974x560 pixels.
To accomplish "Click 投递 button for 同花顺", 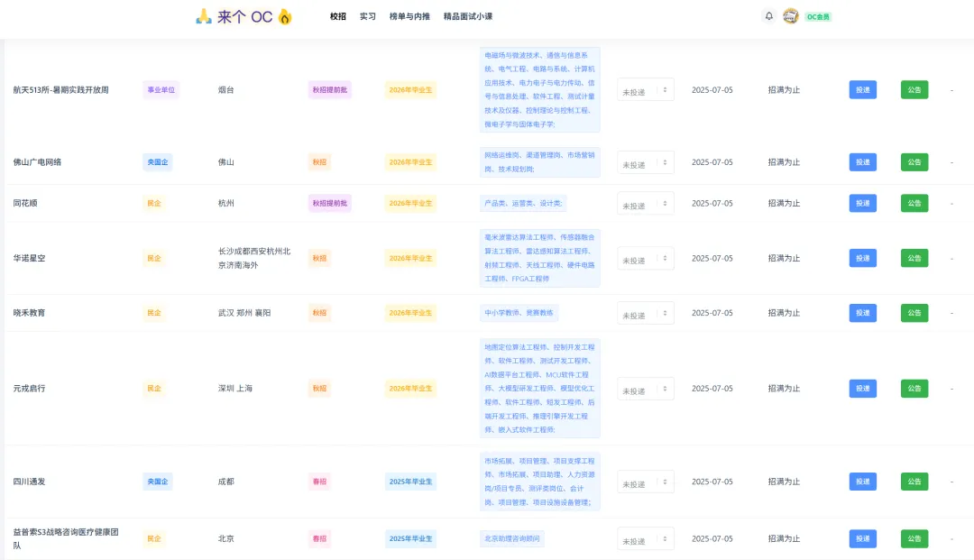I will [x=863, y=203].
